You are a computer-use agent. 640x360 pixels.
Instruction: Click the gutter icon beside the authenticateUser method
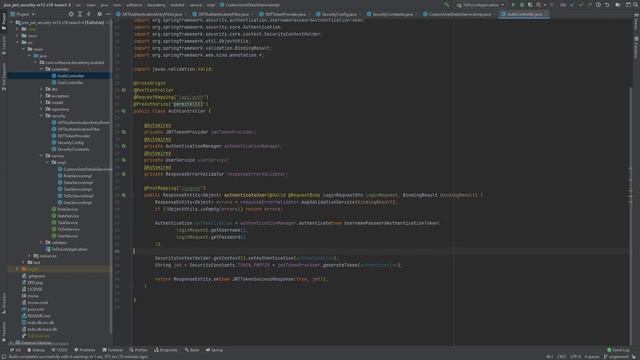124,195
